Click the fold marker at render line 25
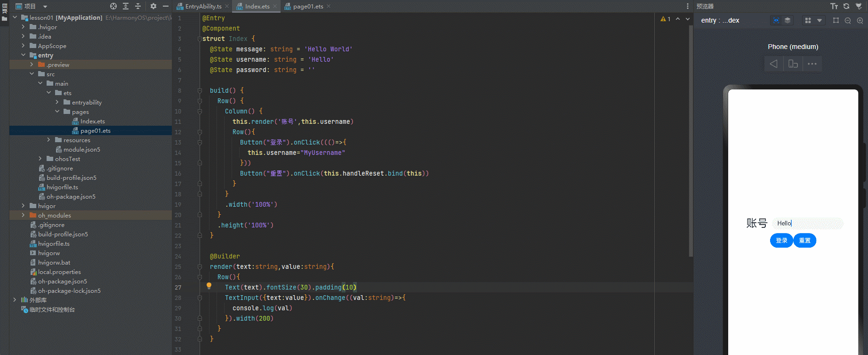Image resolution: width=868 pixels, height=355 pixels. coord(200,266)
